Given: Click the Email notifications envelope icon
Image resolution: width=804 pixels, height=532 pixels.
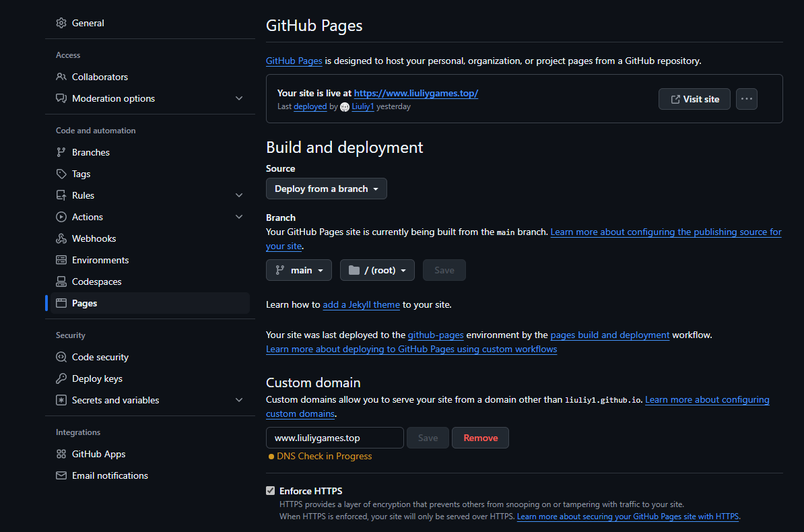Looking at the screenshot, I should pos(61,475).
